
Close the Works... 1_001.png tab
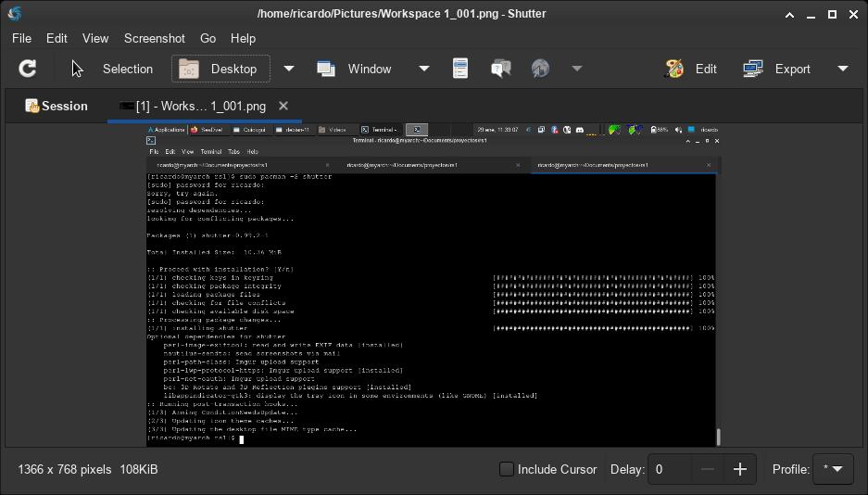[283, 106]
